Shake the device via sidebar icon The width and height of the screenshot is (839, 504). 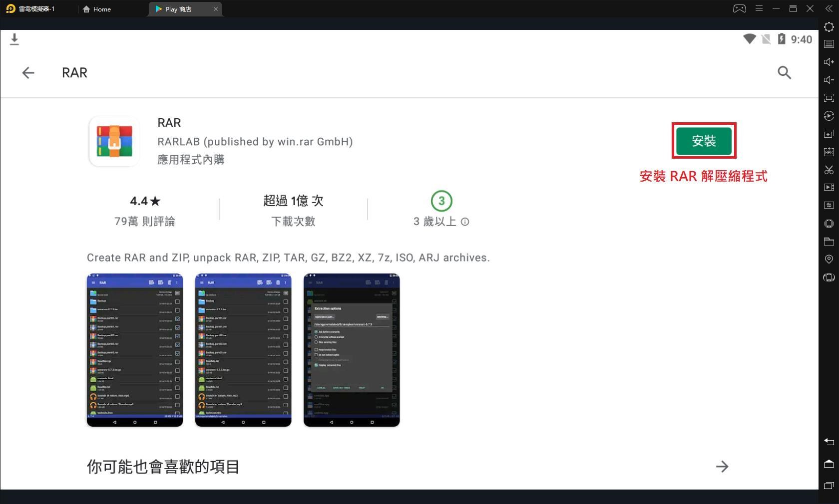point(829,223)
